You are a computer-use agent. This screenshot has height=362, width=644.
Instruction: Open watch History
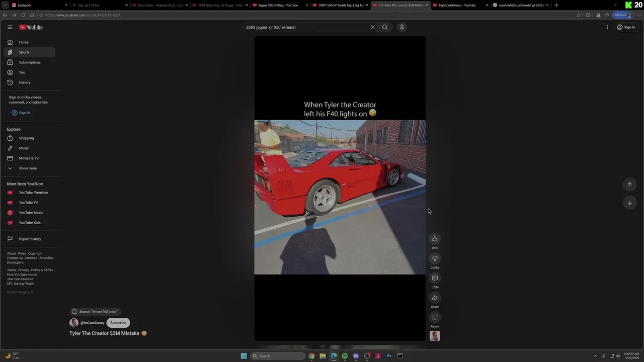click(x=30, y=82)
